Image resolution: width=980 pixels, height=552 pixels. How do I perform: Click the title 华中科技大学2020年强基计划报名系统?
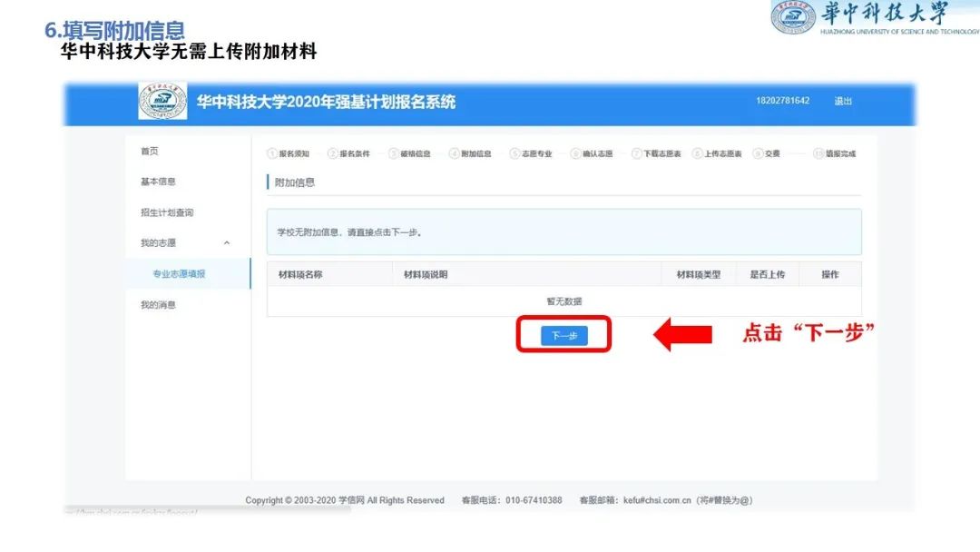[327, 102]
